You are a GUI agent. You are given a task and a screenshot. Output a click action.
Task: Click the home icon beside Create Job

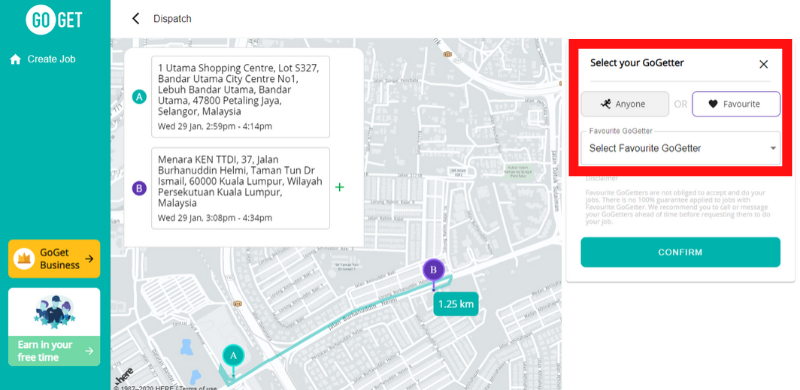click(15, 59)
